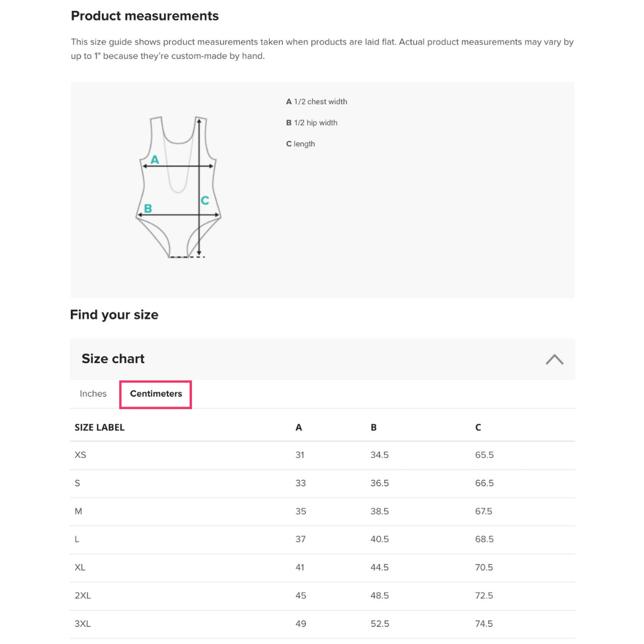Viewport: 644px width, 644px height.
Task: Click the 3XL size label row
Action: click(83, 624)
